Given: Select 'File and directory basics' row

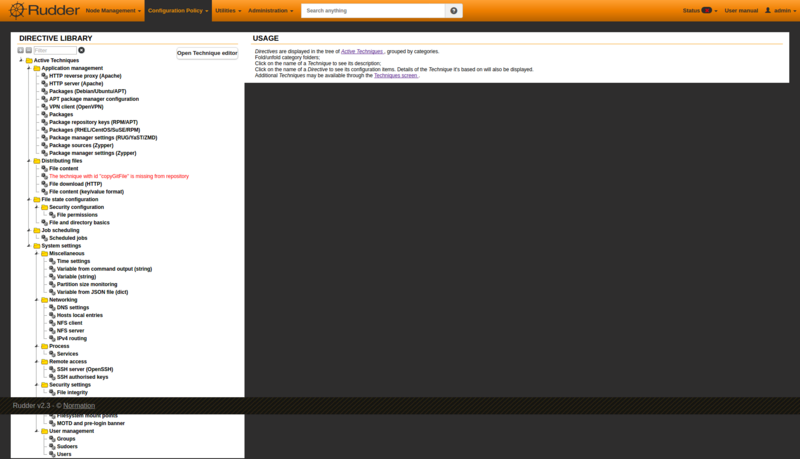Looking at the screenshot, I should click(x=79, y=223).
